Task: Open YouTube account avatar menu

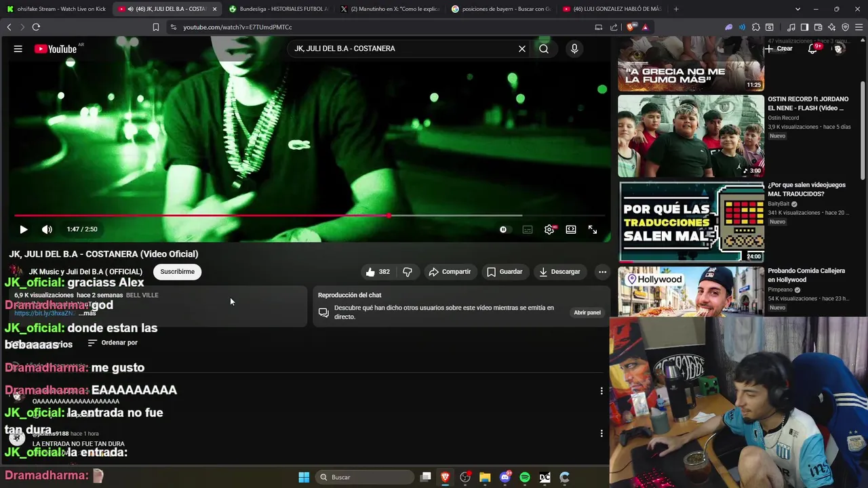Action: (839, 49)
